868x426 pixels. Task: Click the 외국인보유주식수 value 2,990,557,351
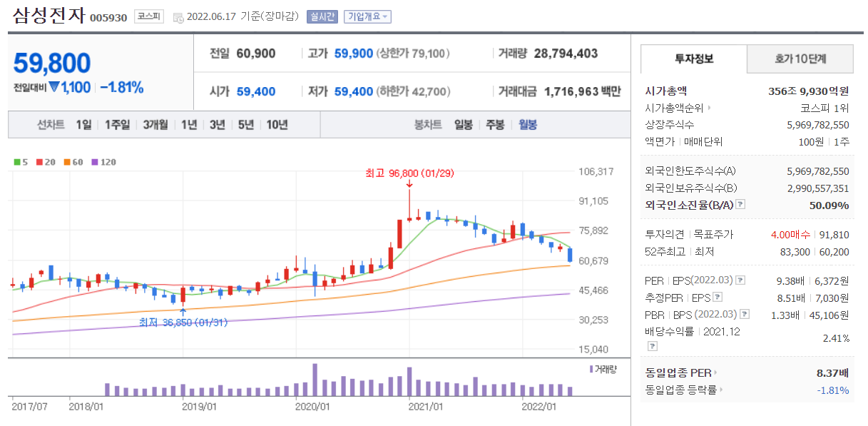point(818,188)
